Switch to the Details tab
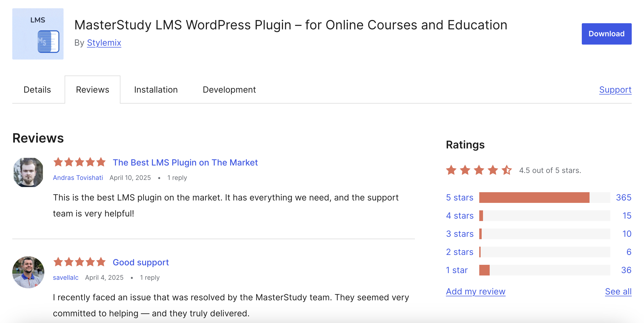The width and height of the screenshot is (644, 323). (x=37, y=90)
